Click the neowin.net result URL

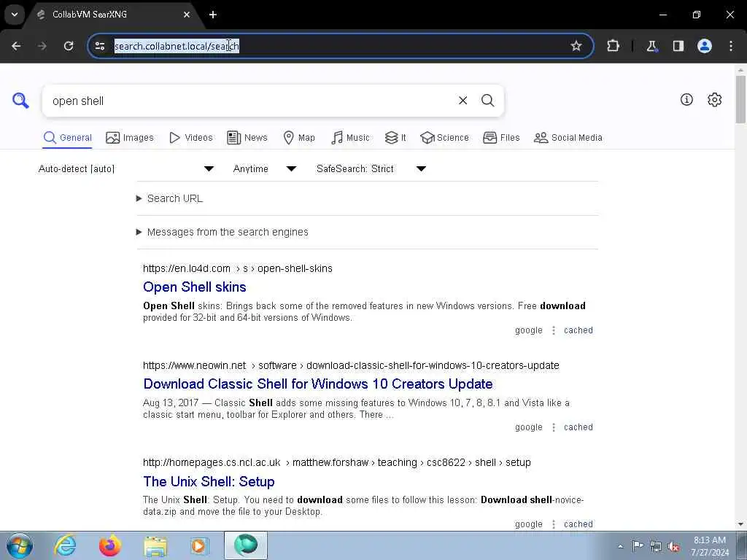[x=351, y=365]
